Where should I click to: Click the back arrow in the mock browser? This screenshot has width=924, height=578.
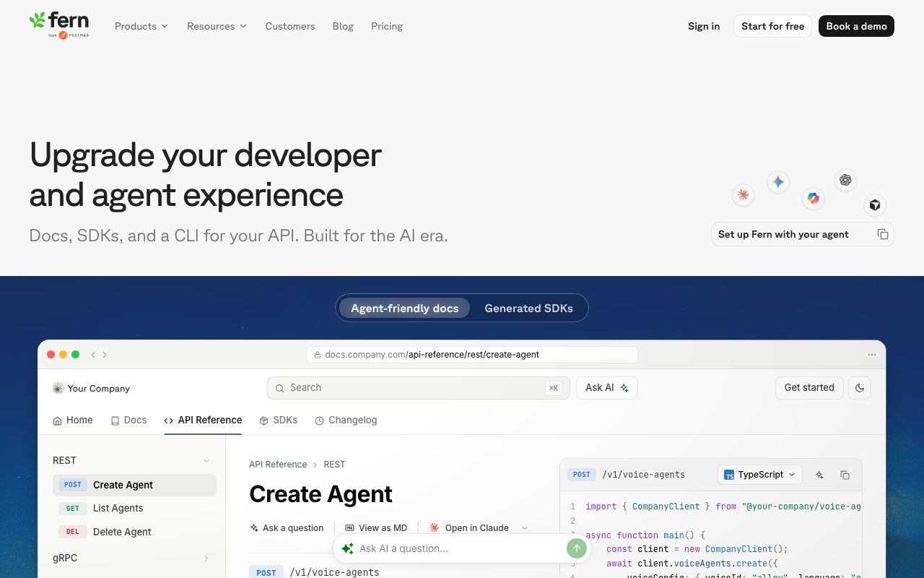pyautogui.click(x=93, y=355)
